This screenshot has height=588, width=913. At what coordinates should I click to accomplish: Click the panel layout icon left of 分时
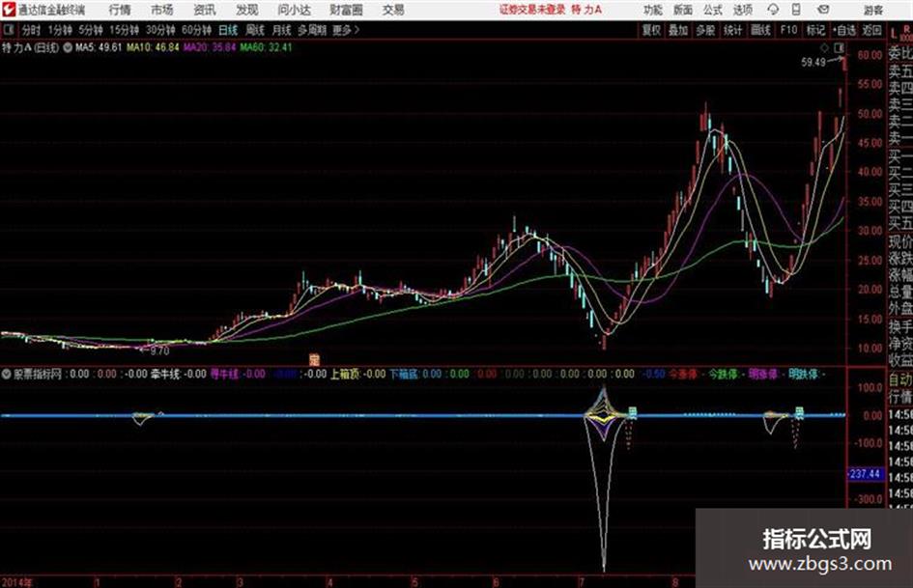tap(9, 30)
